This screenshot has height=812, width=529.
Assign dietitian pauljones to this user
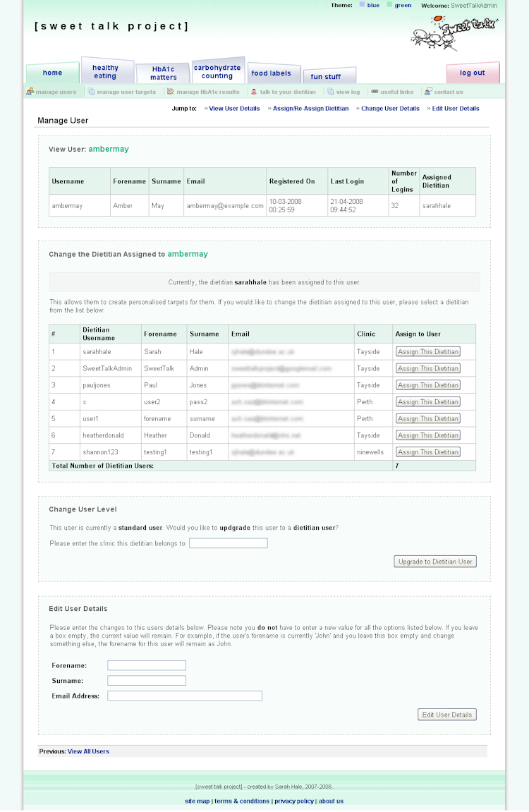(x=428, y=385)
